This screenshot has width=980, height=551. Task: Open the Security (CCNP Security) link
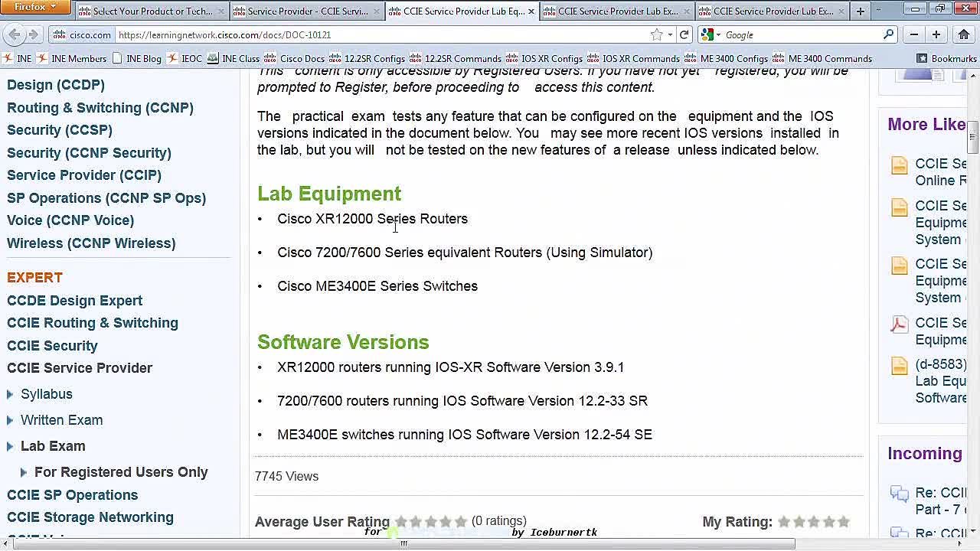pyautogui.click(x=89, y=153)
